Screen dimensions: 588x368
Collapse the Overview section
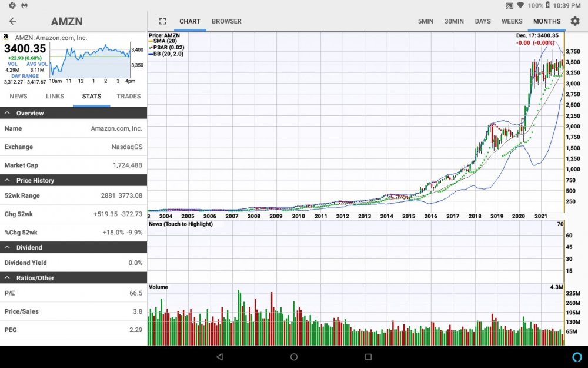[x=73, y=113]
